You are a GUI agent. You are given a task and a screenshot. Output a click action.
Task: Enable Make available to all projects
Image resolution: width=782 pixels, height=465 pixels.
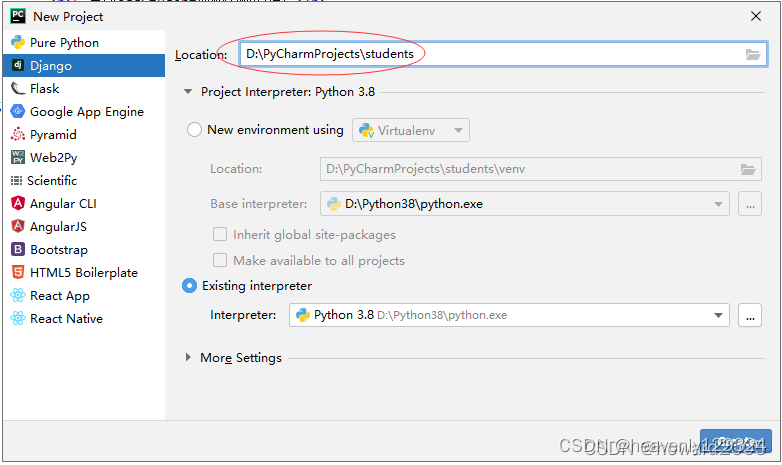[x=220, y=260]
